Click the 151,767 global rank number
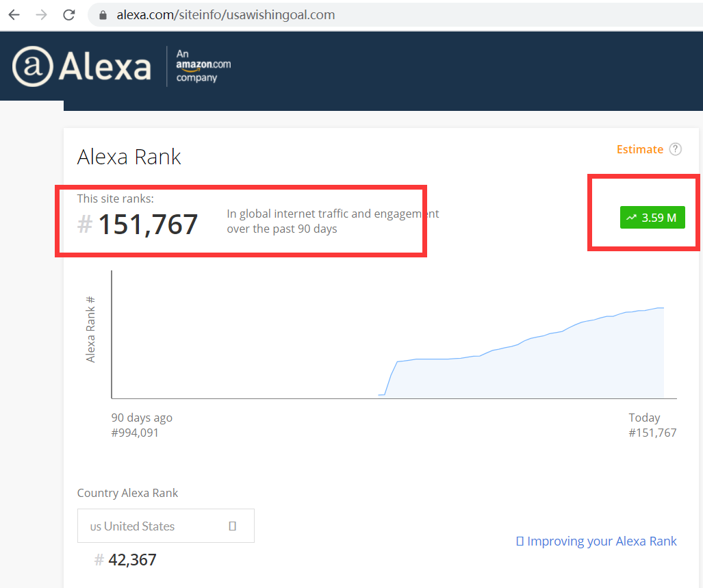This screenshot has width=703, height=588. click(147, 224)
